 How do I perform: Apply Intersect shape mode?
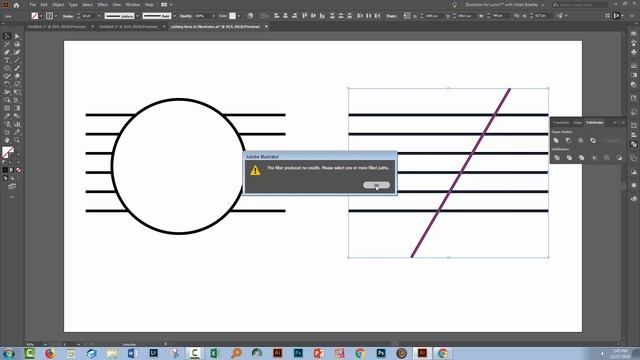(x=581, y=140)
